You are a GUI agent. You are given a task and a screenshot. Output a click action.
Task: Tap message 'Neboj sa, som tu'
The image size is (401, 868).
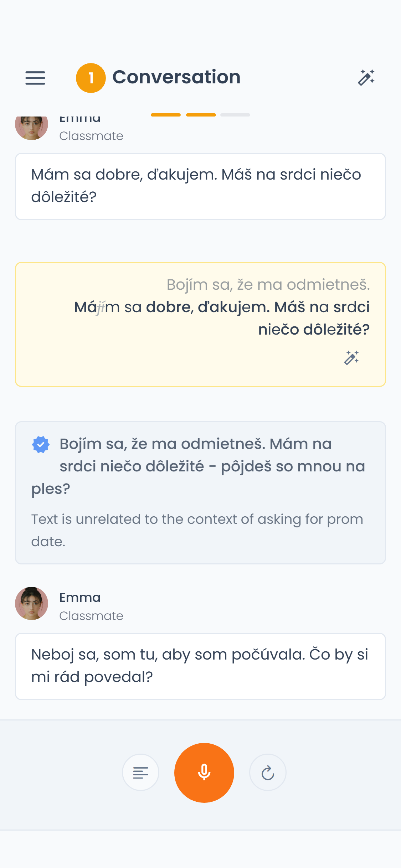(x=200, y=666)
